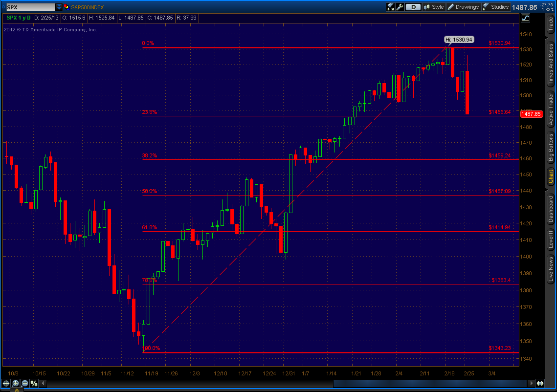Click the zoom out magnifier icon
Screen dimensions: 557x392
point(24,383)
